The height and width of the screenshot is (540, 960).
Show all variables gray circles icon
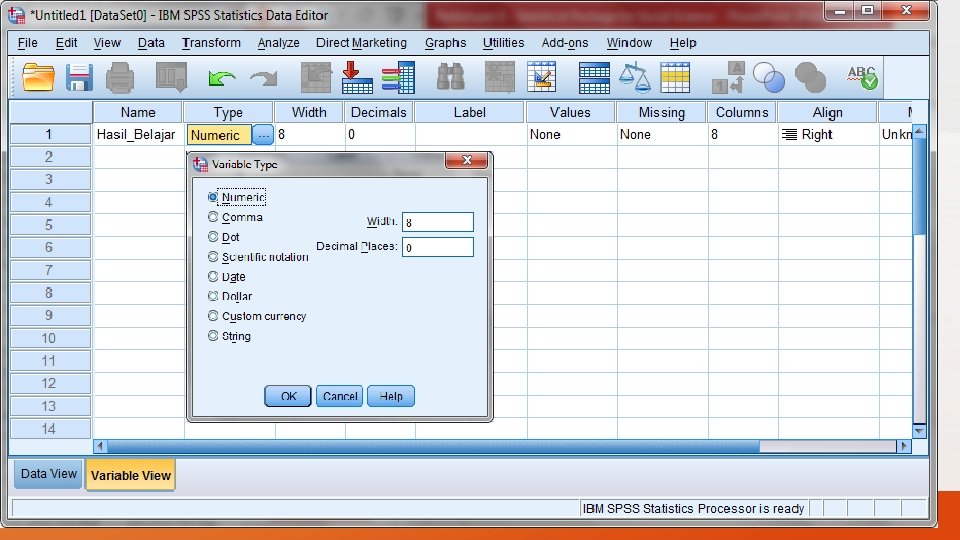click(x=810, y=78)
